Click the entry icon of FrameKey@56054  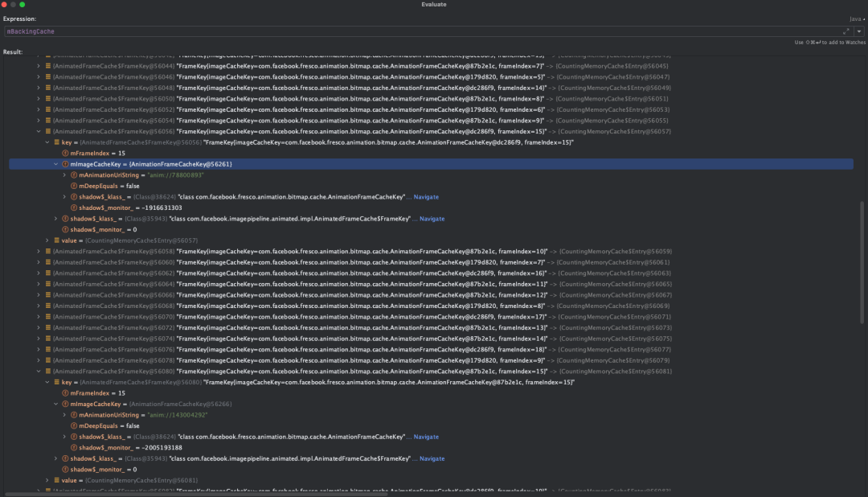point(48,121)
